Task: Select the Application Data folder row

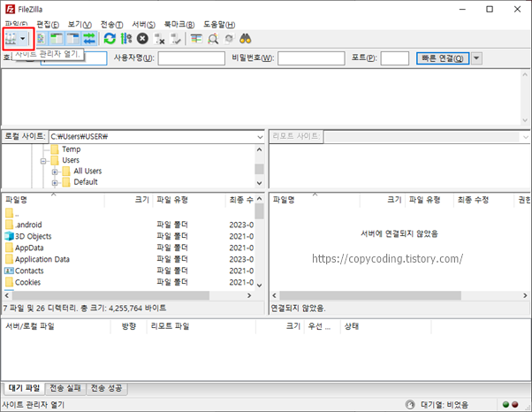Action: pyautogui.click(x=129, y=260)
